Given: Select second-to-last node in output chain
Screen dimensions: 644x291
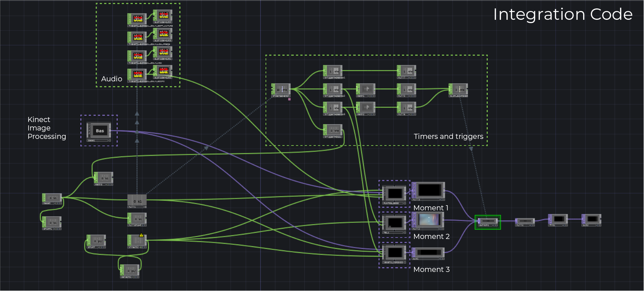Looking at the screenshot, I should 558,219.
